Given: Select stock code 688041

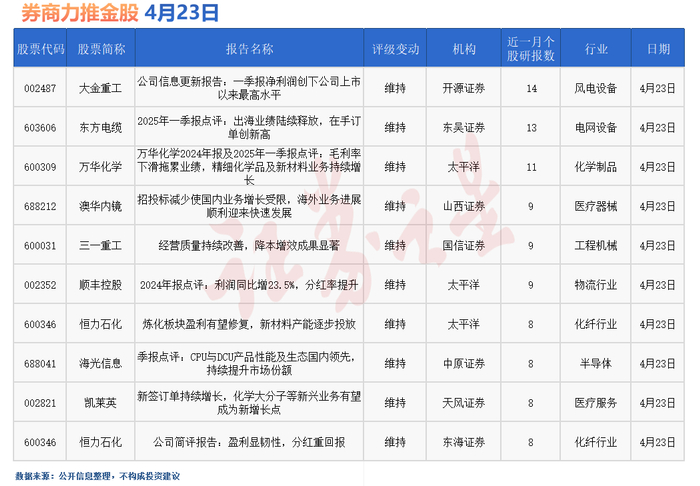Looking at the screenshot, I should (x=40, y=363).
